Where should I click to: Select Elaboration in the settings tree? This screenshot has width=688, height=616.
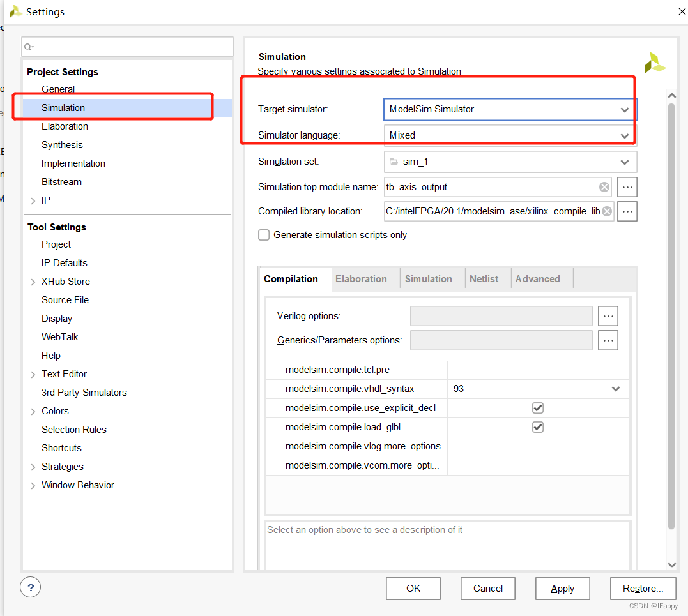(x=65, y=126)
